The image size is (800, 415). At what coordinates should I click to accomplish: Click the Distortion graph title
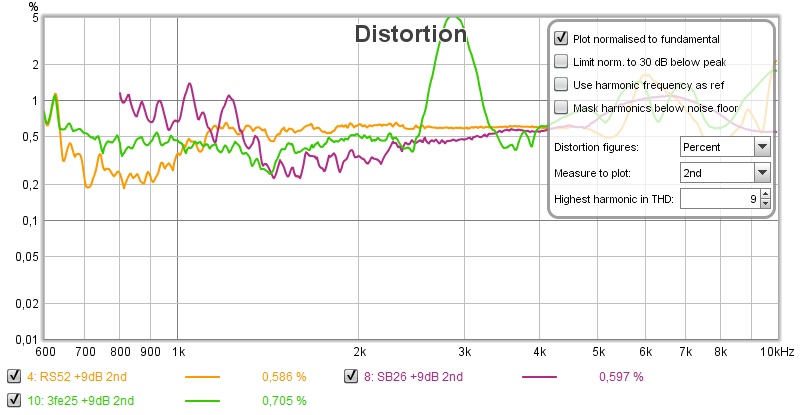tap(411, 34)
